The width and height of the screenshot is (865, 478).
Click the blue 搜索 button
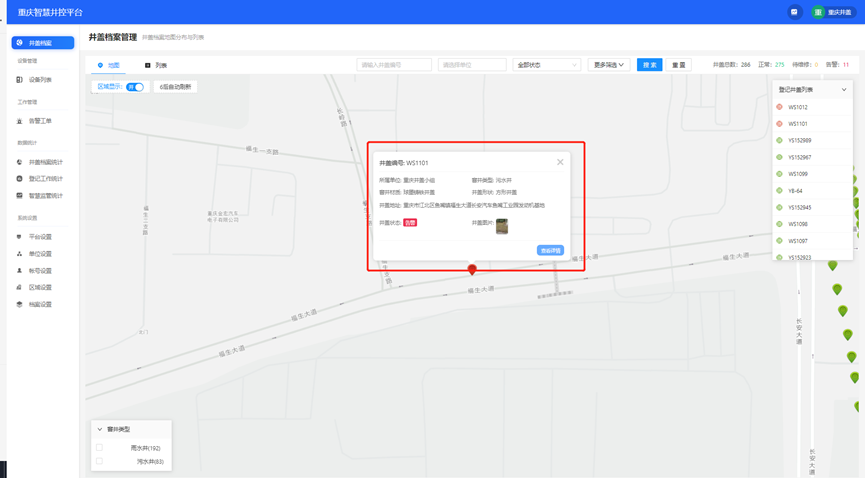coord(649,65)
